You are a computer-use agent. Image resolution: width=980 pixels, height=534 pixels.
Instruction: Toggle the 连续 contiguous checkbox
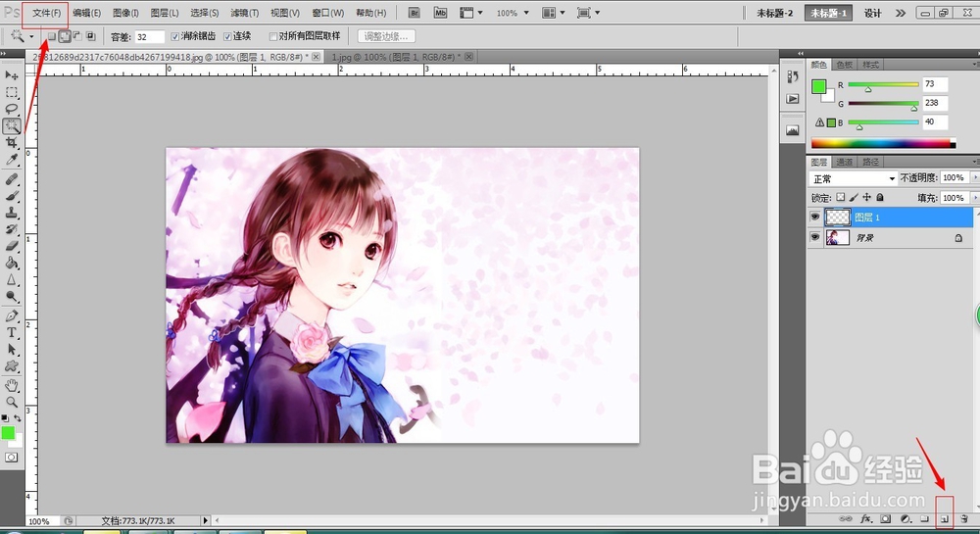click(227, 37)
